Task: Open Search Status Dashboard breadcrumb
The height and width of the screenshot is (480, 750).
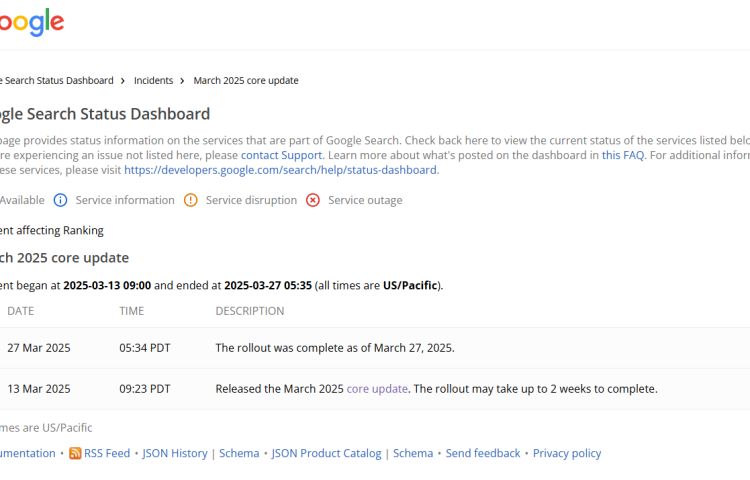Action: tap(56, 80)
